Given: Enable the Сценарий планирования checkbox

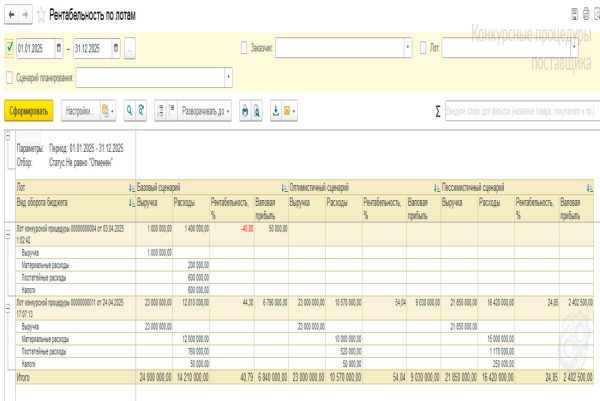Looking at the screenshot, I should click(10, 75).
